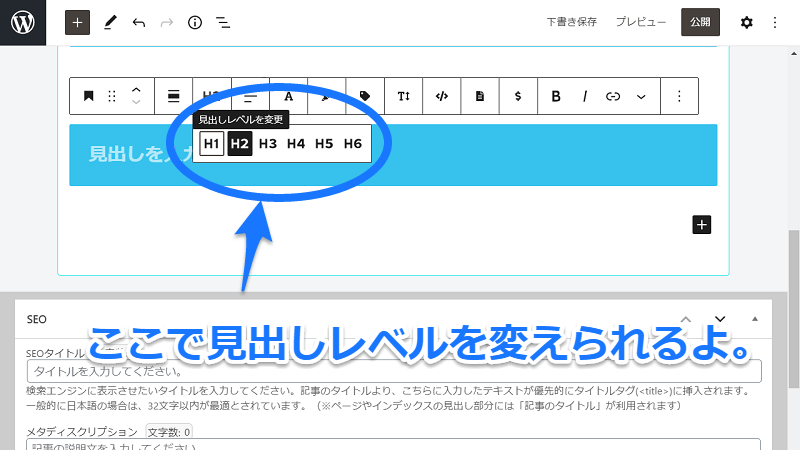Image resolution: width=800 pixels, height=450 pixels.
Task: Collapse the SEO panel triangle
Action: tap(755, 319)
